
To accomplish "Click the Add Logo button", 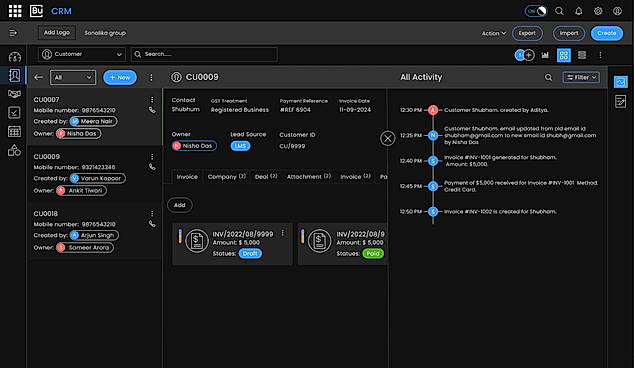I will 57,33.
